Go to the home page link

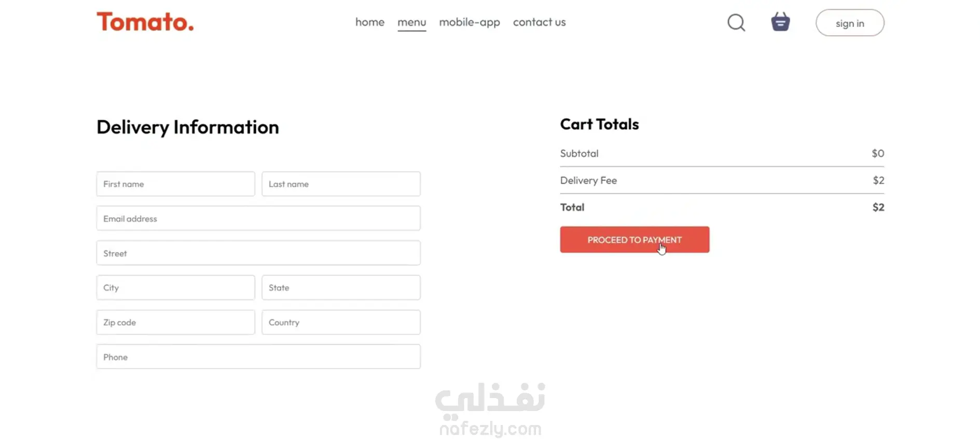370,22
